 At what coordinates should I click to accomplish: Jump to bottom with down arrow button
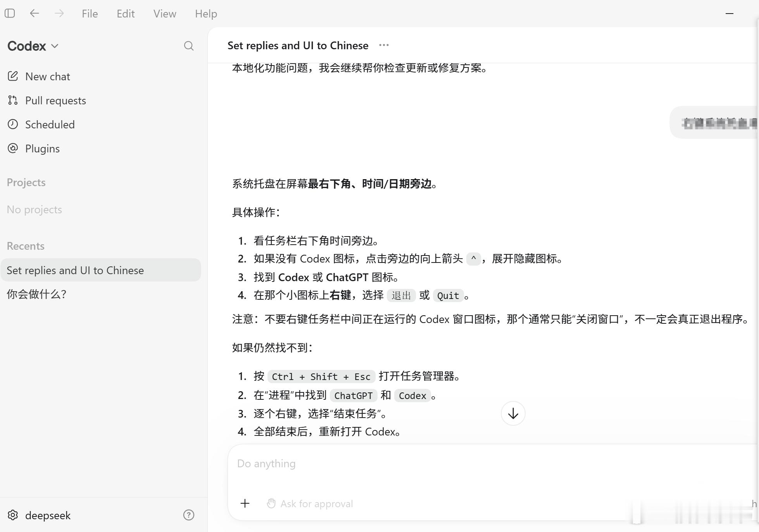click(x=513, y=413)
